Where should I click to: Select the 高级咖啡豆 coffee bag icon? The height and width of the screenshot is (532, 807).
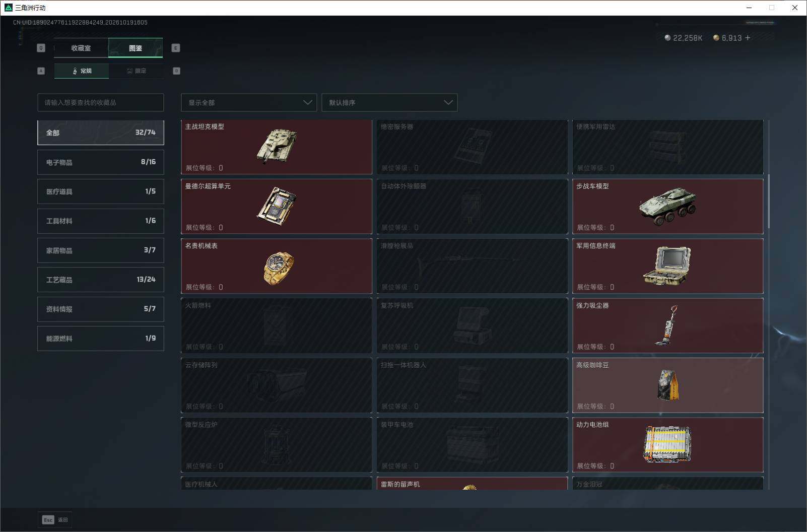click(x=668, y=385)
